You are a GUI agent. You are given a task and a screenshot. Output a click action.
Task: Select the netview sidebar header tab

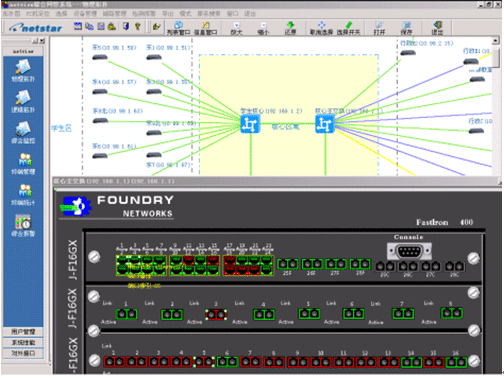tap(23, 51)
